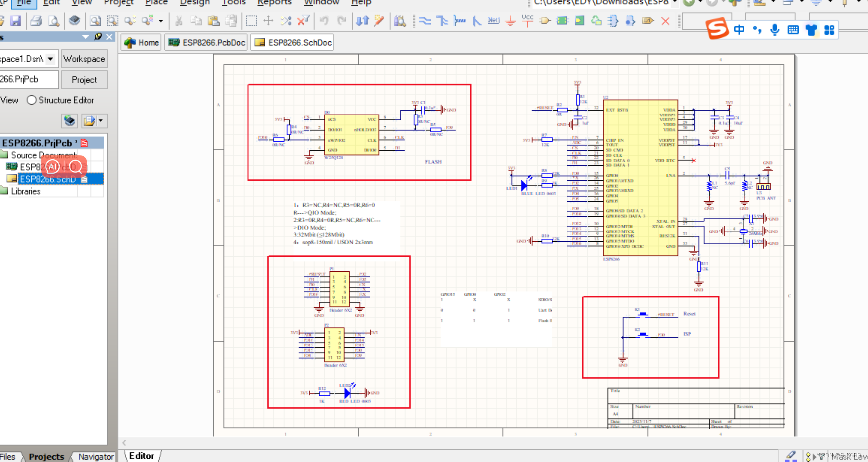Click the Clear Filter icon

(303, 21)
